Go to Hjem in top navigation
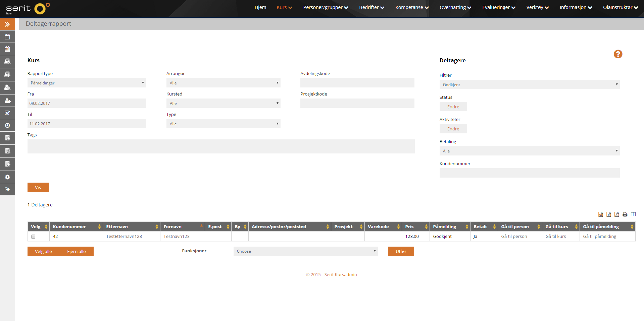 pos(260,7)
